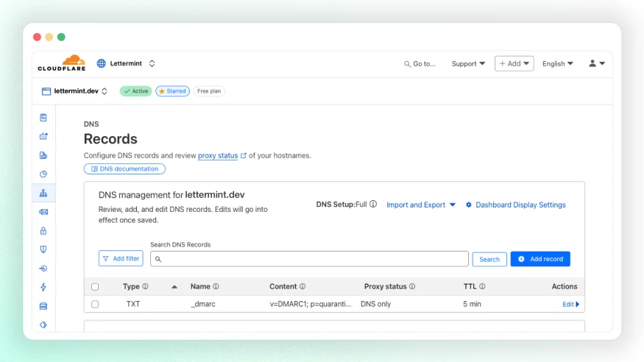Screen dimensions: 644x362
Task: Open the Overview clipboard icon in sidebar
Action: tap(43, 118)
